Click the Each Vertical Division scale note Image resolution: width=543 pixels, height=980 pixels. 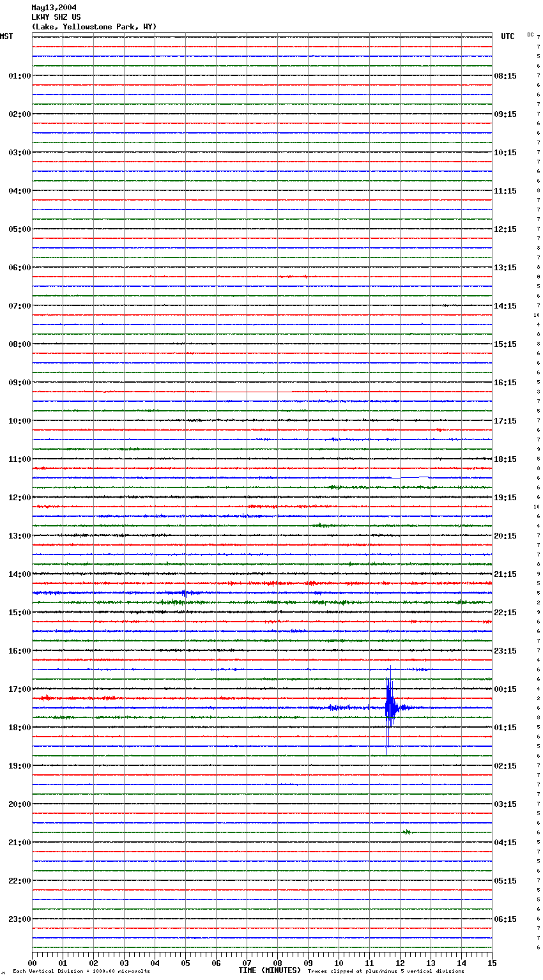[81, 972]
